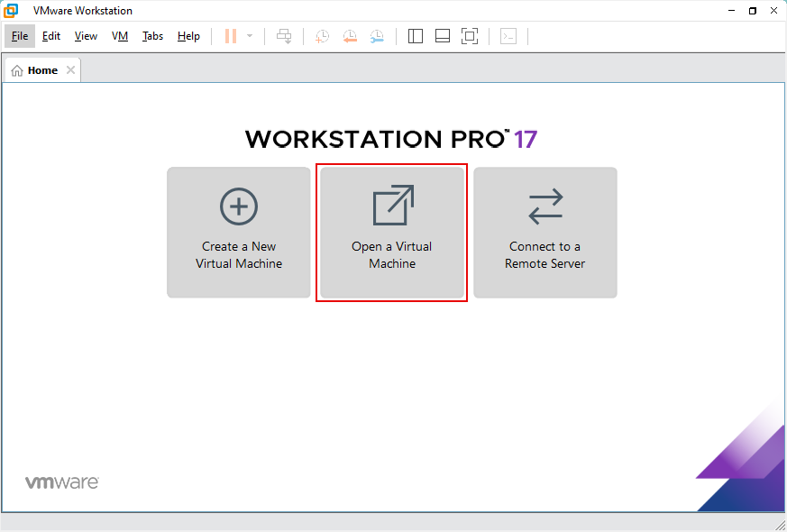
Task: Click the Show Thumbnail Bar icon
Action: pyautogui.click(x=442, y=36)
